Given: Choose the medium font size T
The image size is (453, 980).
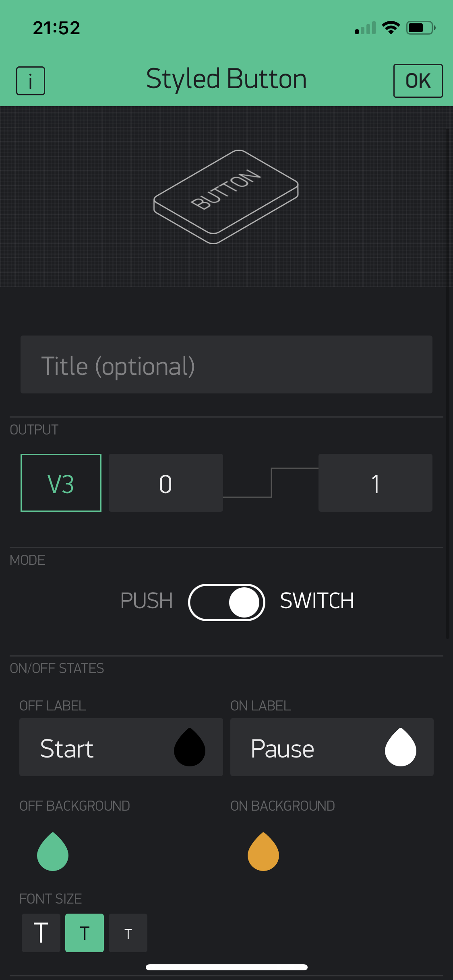Looking at the screenshot, I should tap(85, 933).
